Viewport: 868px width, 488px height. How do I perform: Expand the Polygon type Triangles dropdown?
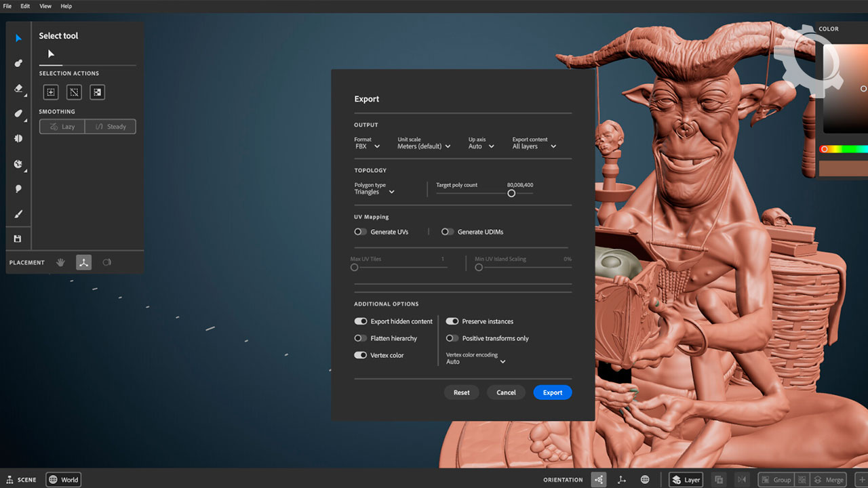click(374, 192)
